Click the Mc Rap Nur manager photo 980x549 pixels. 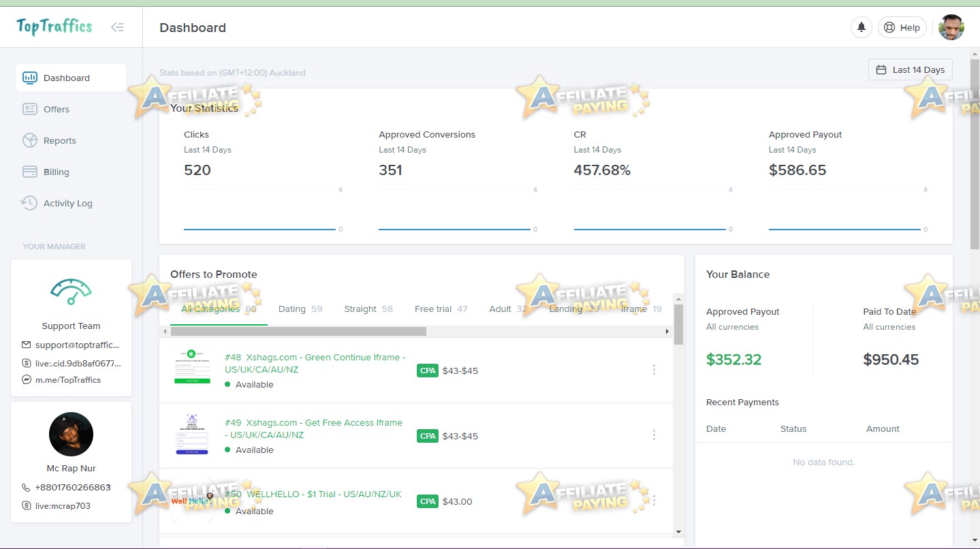tap(71, 434)
